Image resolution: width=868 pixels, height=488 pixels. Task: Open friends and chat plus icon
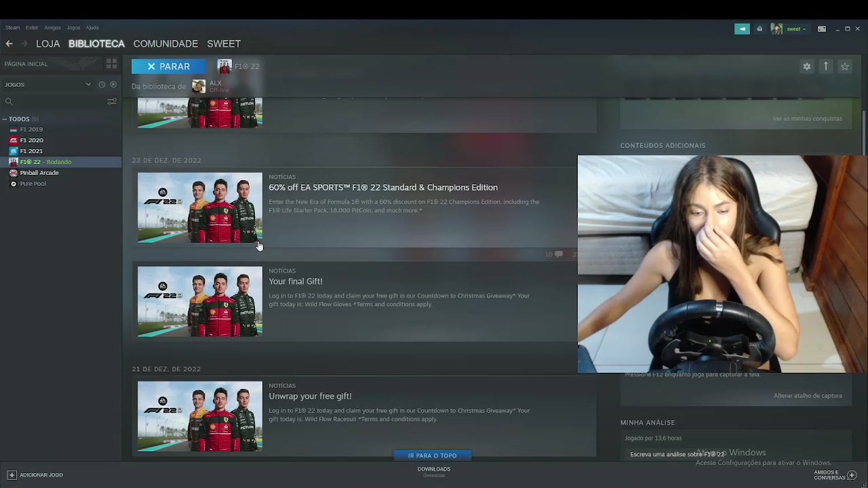[852, 475]
